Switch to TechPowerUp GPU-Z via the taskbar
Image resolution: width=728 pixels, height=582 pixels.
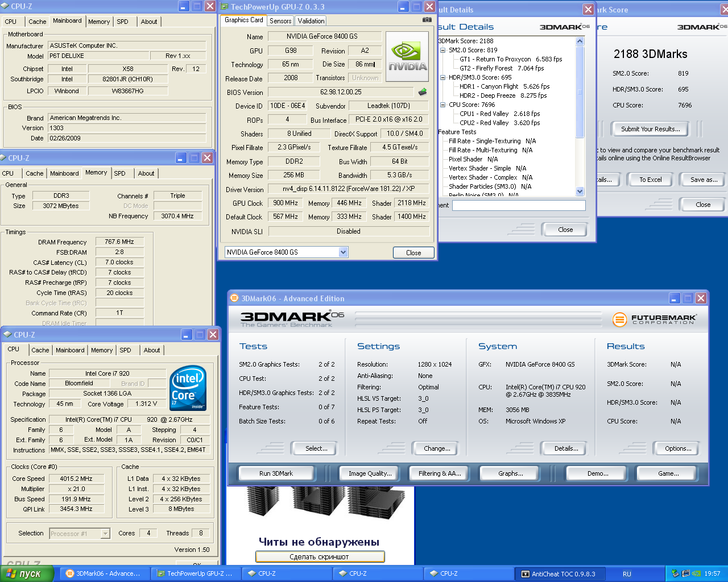(x=196, y=573)
